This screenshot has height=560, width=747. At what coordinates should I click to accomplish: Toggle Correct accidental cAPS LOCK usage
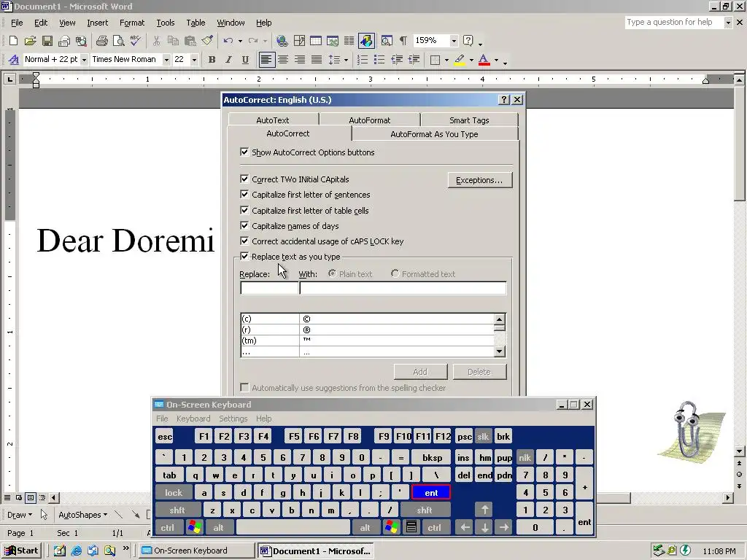click(244, 241)
